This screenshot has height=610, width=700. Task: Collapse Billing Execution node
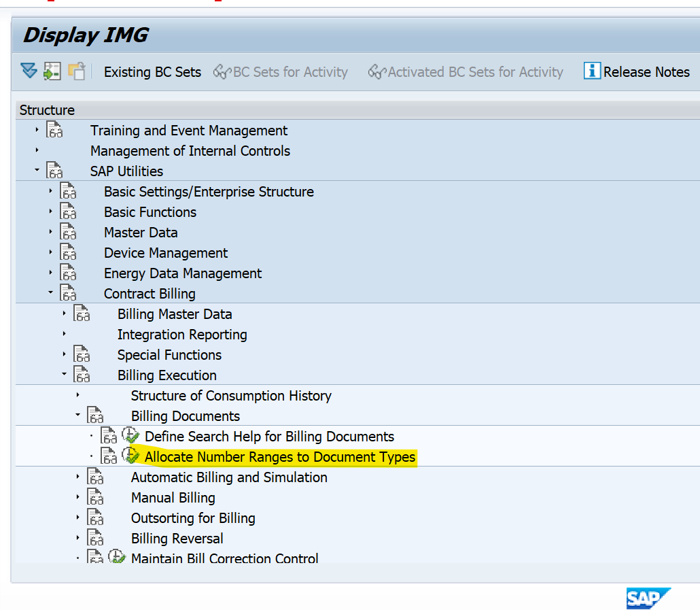[65, 374]
